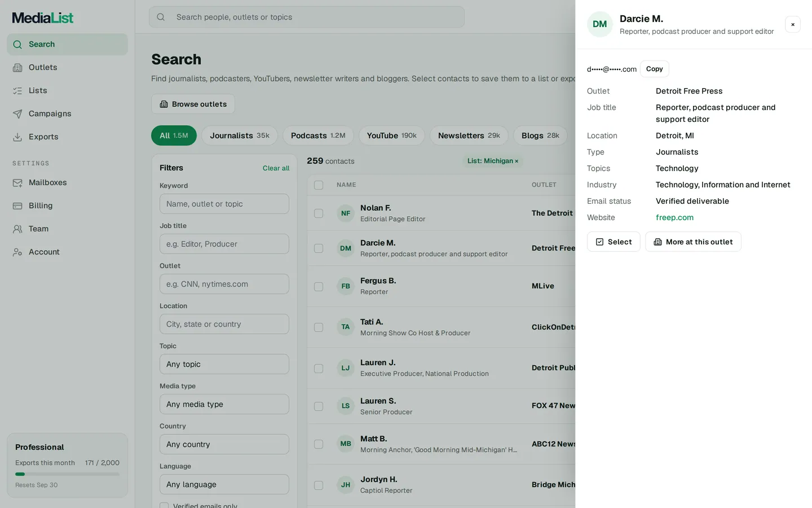Screen dimensions: 812x508
Task: Click the Account user icon
Action: [17, 252]
